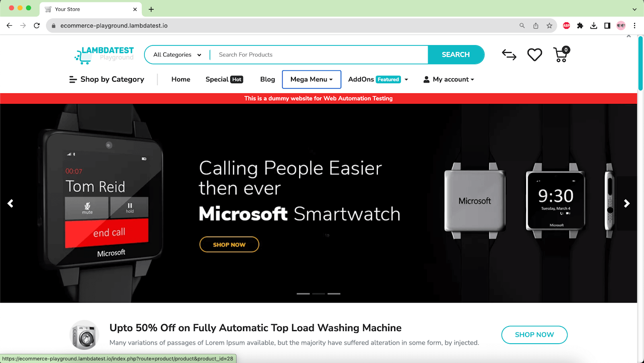Jump to the first carousel slide indicator
This screenshot has height=363, width=644.
(x=303, y=294)
